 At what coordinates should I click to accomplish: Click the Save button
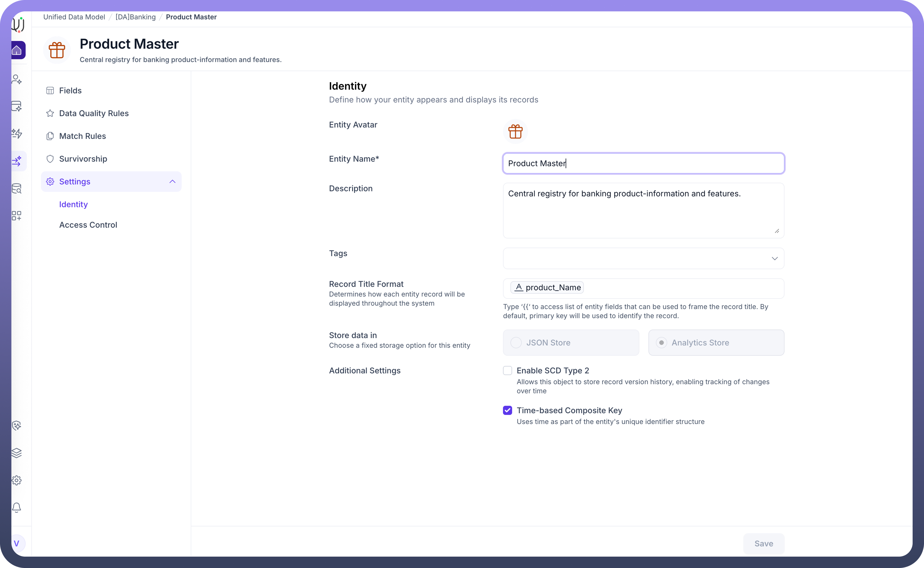click(763, 543)
